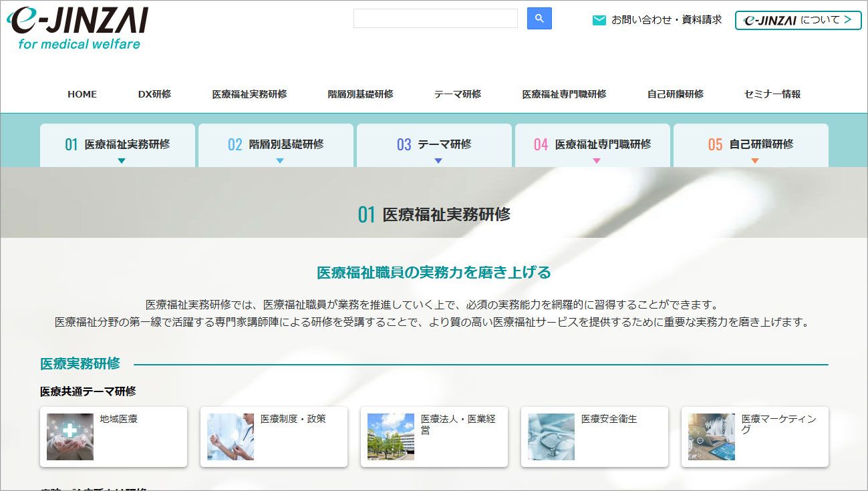Click the 01 医療福祉実務研修 banner title

[434, 214]
